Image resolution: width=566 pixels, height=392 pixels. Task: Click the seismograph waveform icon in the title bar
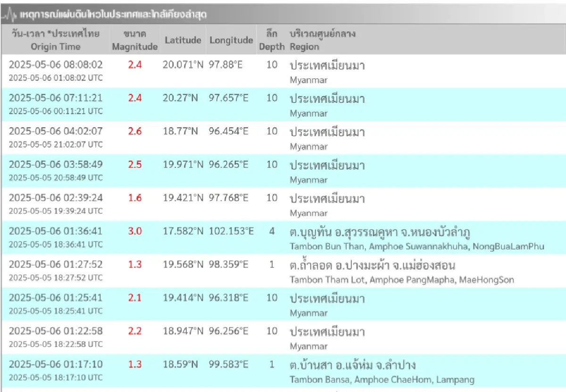9,14
